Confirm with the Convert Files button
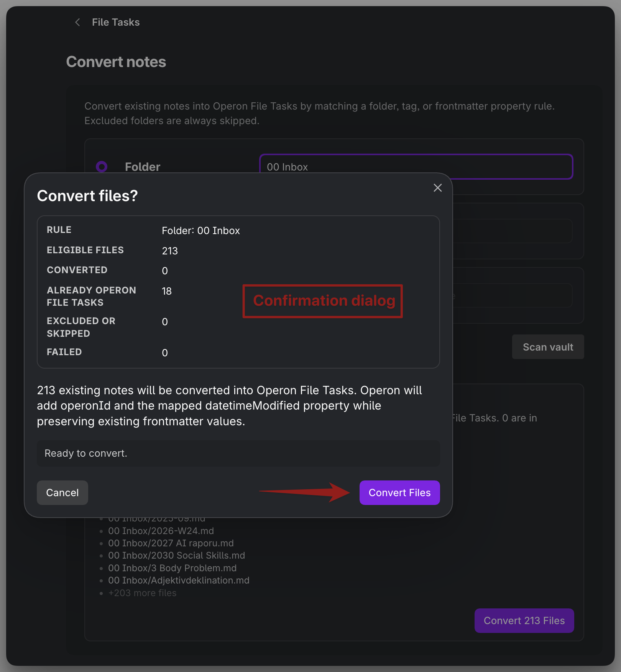The height and width of the screenshot is (672, 621). point(399,493)
